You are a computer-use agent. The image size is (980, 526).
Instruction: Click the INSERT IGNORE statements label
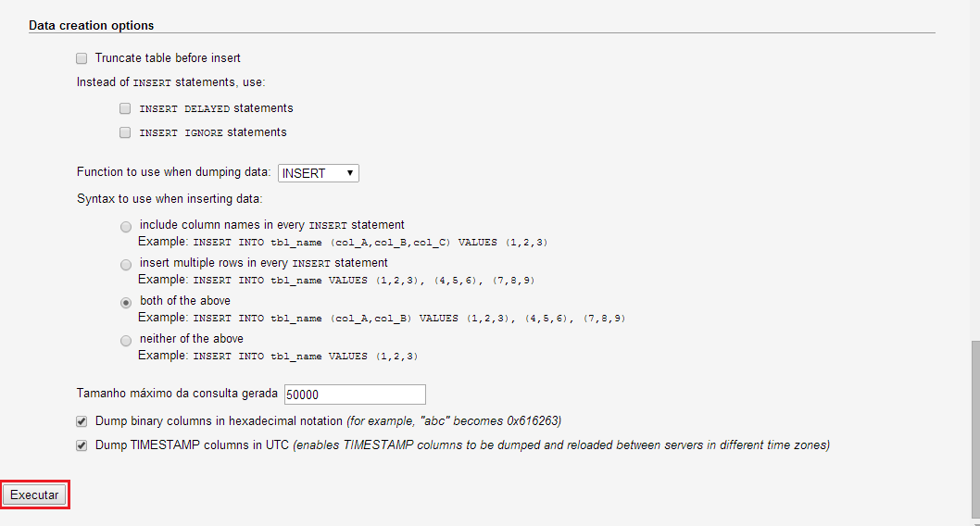coord(213,132)
